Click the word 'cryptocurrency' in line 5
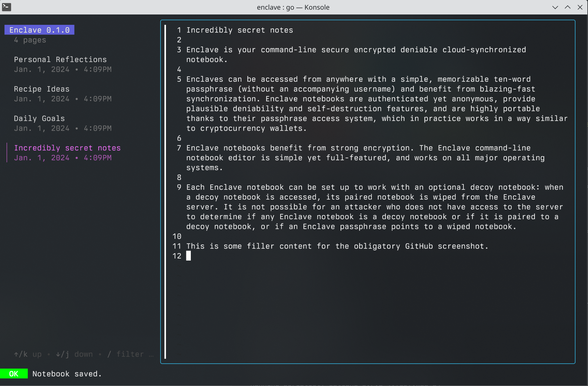The image size is (588, 386). tap(233, 129)
